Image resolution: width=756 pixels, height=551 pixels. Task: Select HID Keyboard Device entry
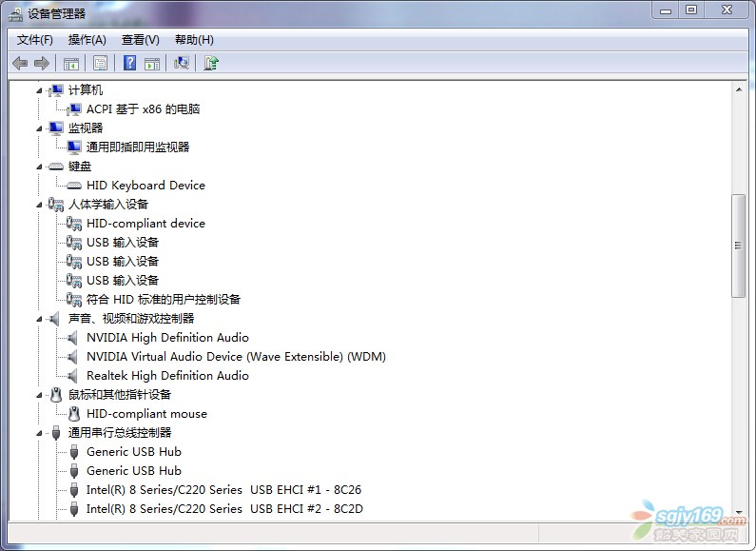click(x=145, y=186)
